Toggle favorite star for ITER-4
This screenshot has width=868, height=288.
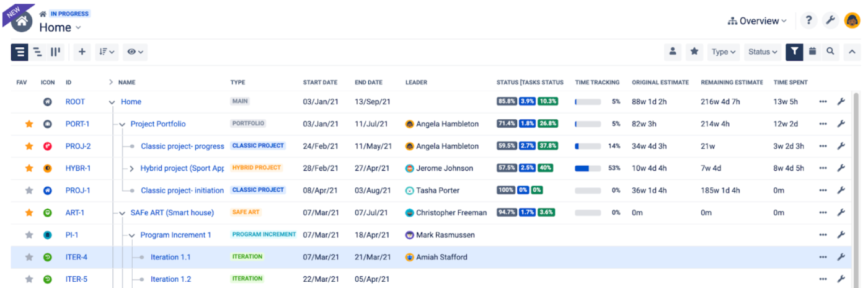(x=29, y=257)
